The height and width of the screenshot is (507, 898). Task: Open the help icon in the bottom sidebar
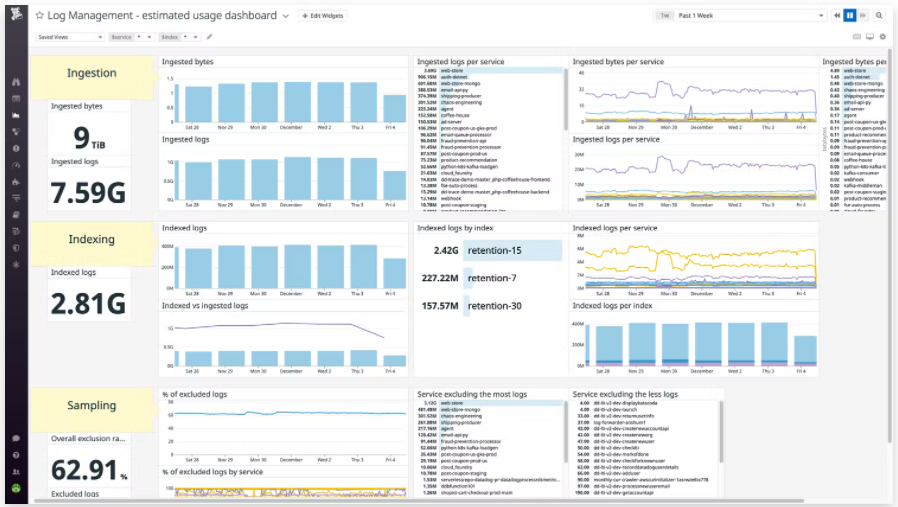[16, 455]
